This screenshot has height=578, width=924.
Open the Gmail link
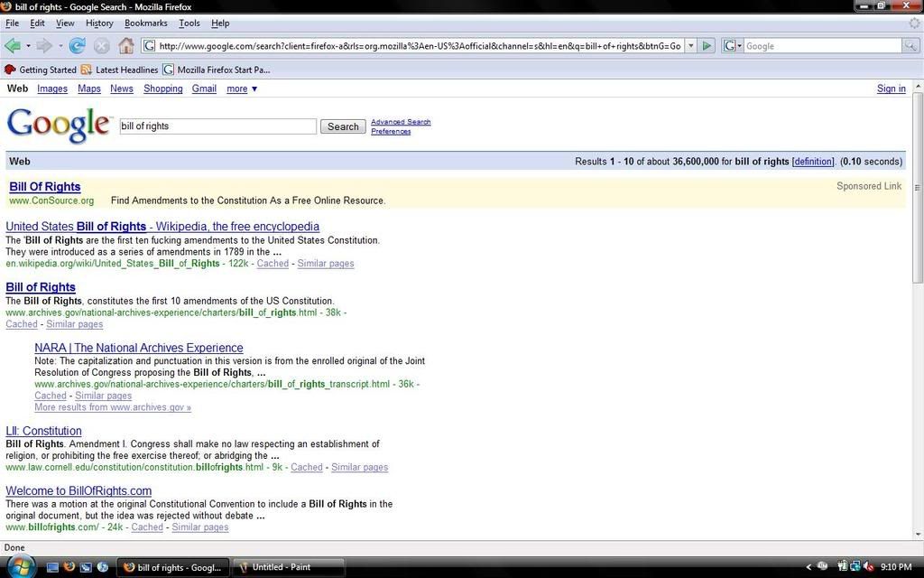click(x=204, y=89)
